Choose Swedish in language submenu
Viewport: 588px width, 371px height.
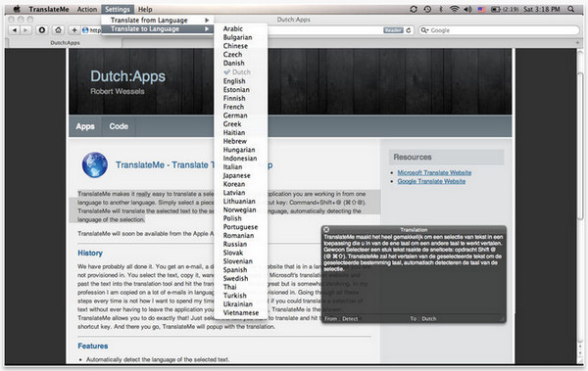point(240,278)
